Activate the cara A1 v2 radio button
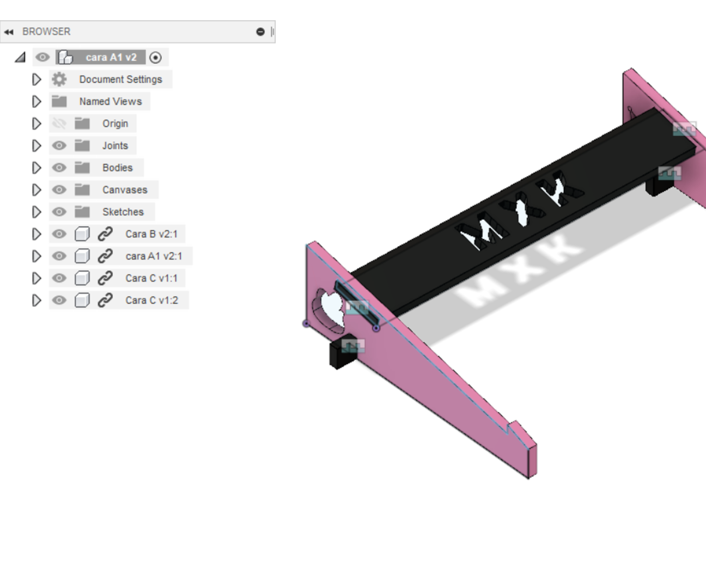The image size is (706, 588). coord(155,57)
